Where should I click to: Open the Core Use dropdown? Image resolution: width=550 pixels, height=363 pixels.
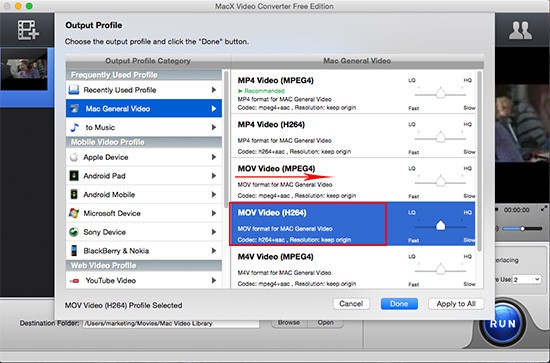pos(526,280)
